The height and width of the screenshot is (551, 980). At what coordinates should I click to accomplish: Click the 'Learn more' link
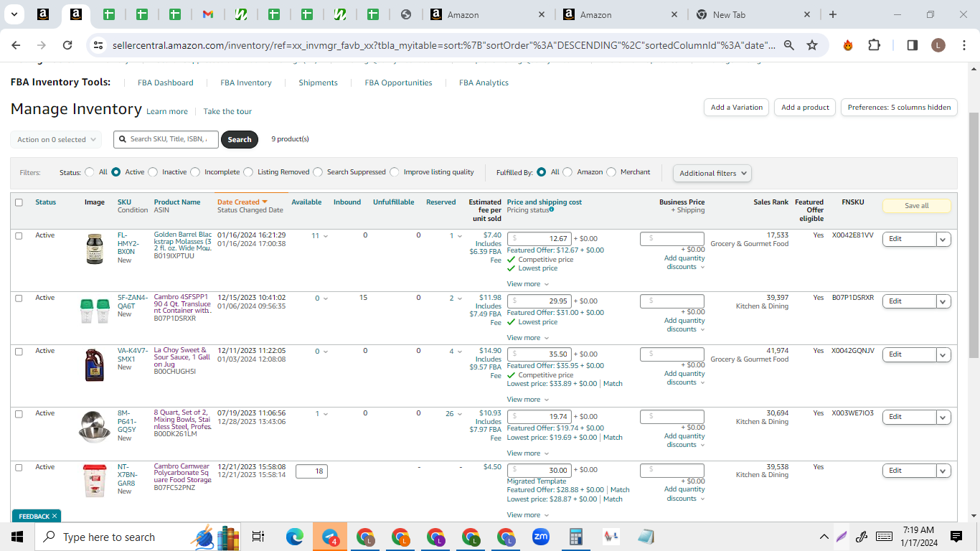[x=167, y=112]
